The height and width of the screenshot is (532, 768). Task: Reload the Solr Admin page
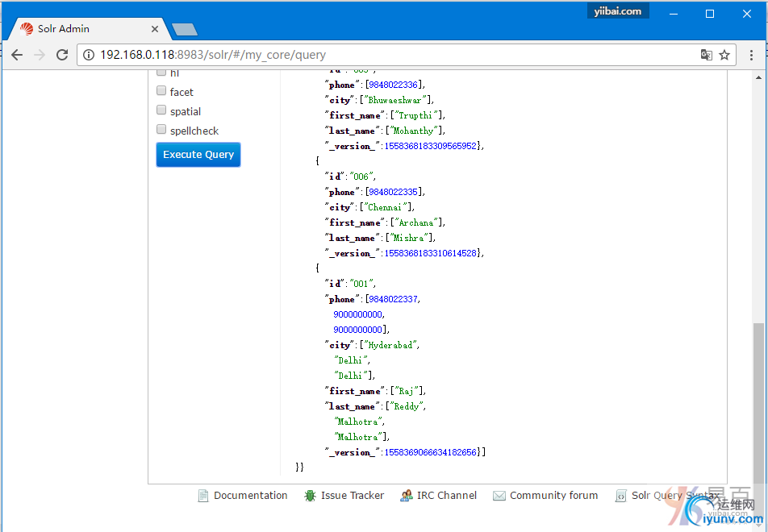point(62,55)
